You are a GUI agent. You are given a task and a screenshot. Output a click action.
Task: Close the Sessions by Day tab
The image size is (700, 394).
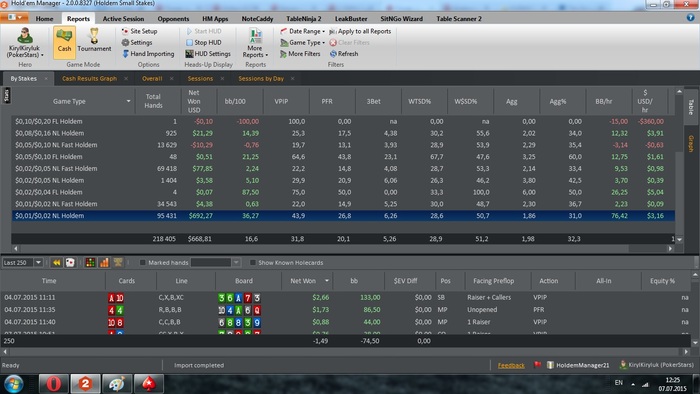[x=292, y=79]
